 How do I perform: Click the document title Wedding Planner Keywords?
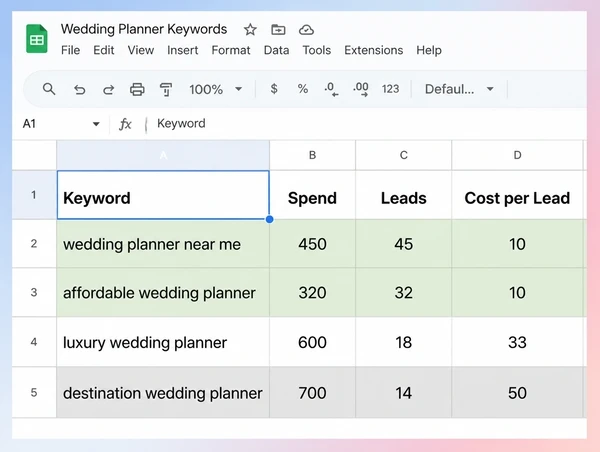tap(144, 29)
